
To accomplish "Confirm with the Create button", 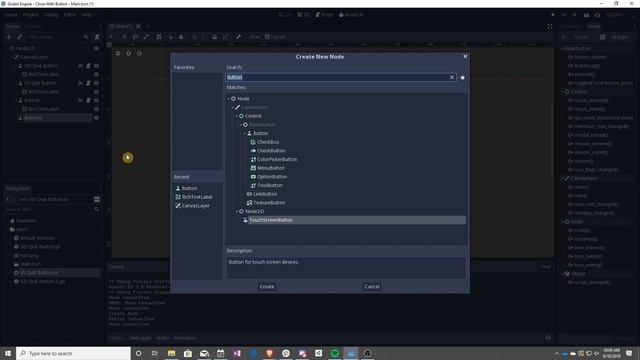I will click(267, 287).
